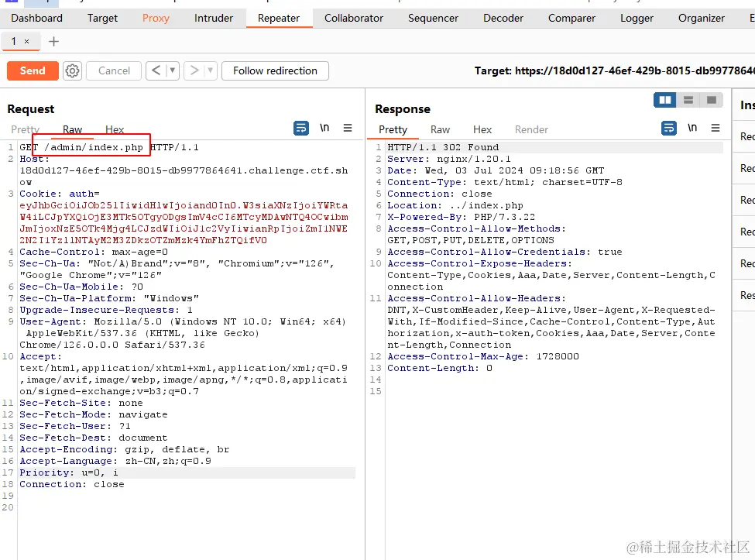Click the Cookie: auth= header line

pos(59,194)
